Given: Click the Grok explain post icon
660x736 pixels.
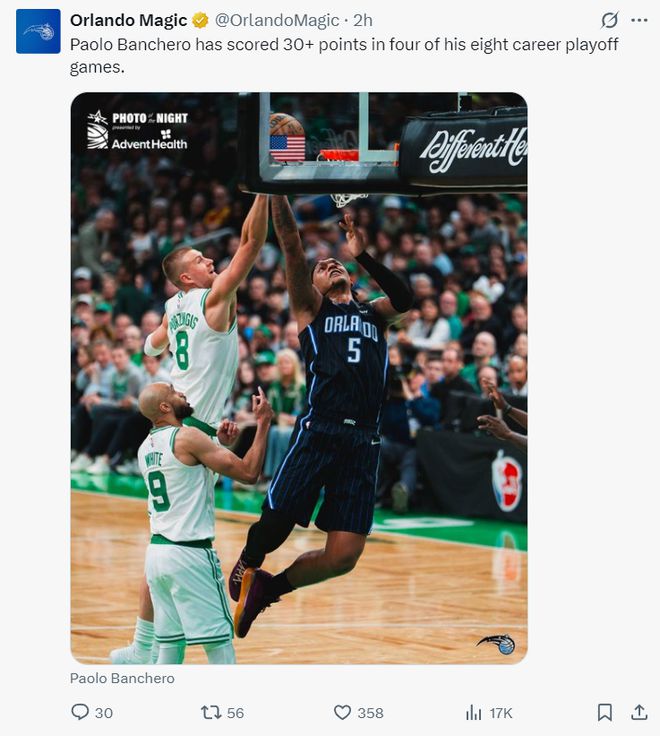Looking at the screenshot, I should (609, 20).
